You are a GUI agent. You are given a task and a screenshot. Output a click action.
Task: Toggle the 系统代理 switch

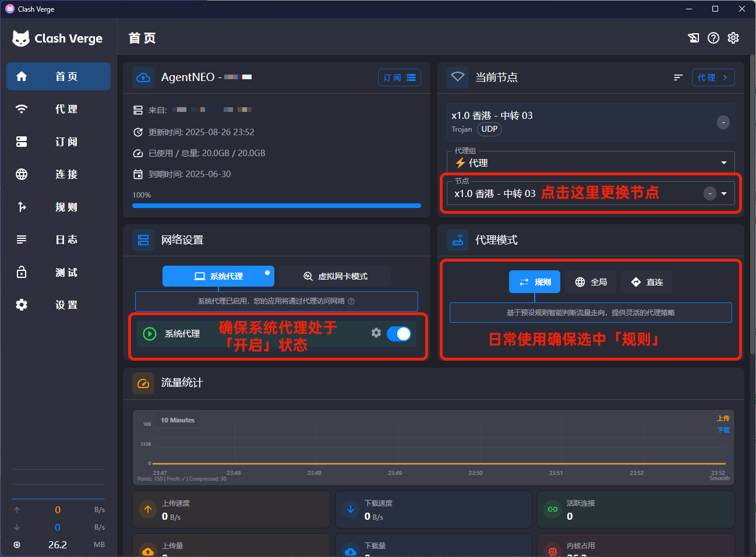[x=399, y=333]
